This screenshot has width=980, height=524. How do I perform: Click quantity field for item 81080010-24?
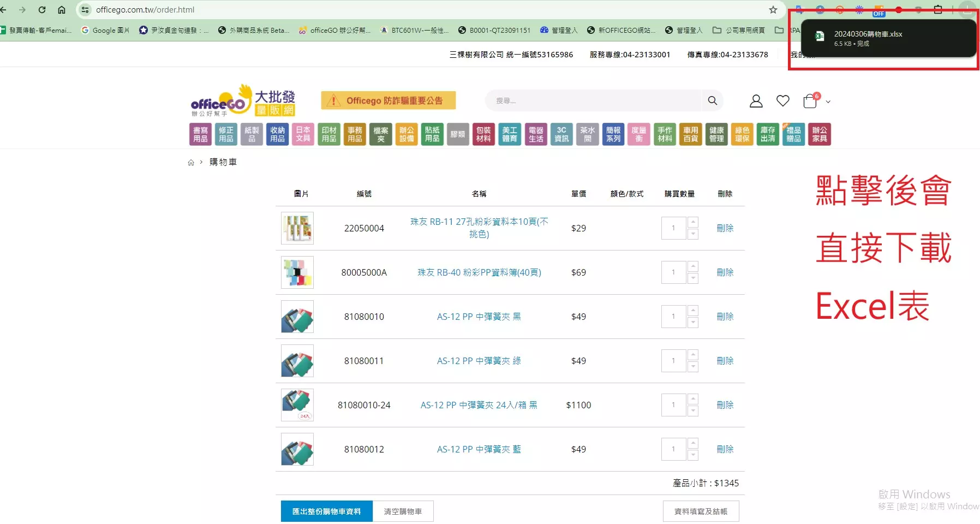click(x=674, y=405)
